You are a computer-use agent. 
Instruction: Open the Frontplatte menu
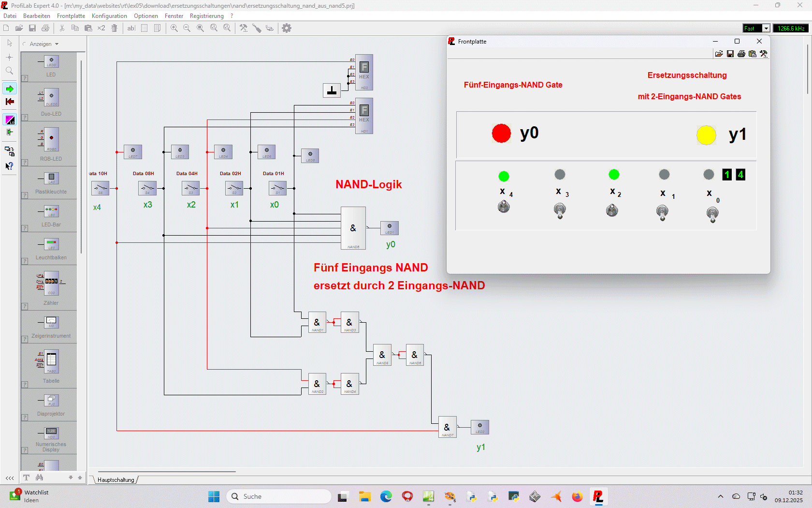pyautogui.click(x=71, y=16)
